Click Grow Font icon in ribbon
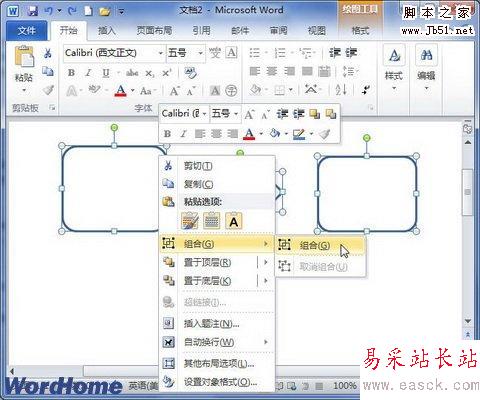Viewport: 480px width, 400px height. [174, 90]
